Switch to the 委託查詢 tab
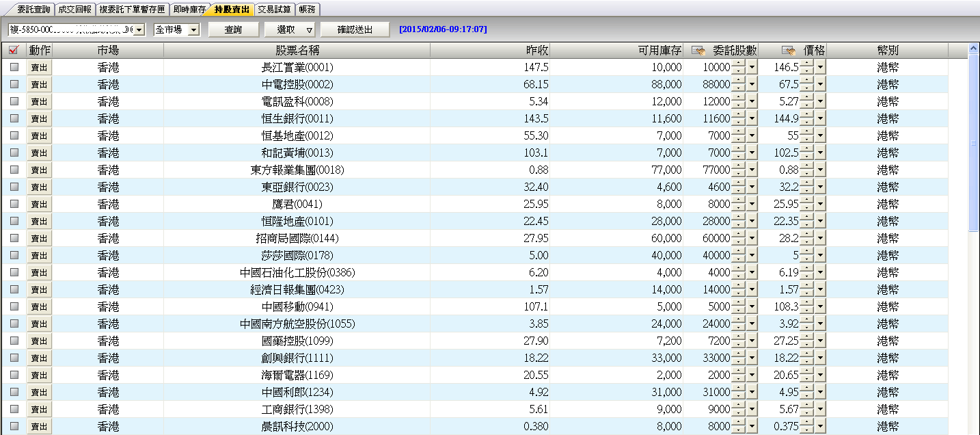 coord(33,10)
